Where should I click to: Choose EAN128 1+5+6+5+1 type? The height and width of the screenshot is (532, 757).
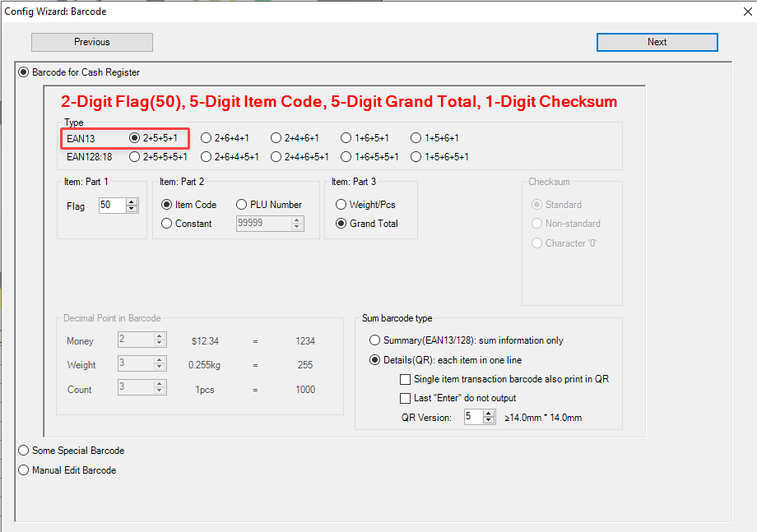[439, 157]
